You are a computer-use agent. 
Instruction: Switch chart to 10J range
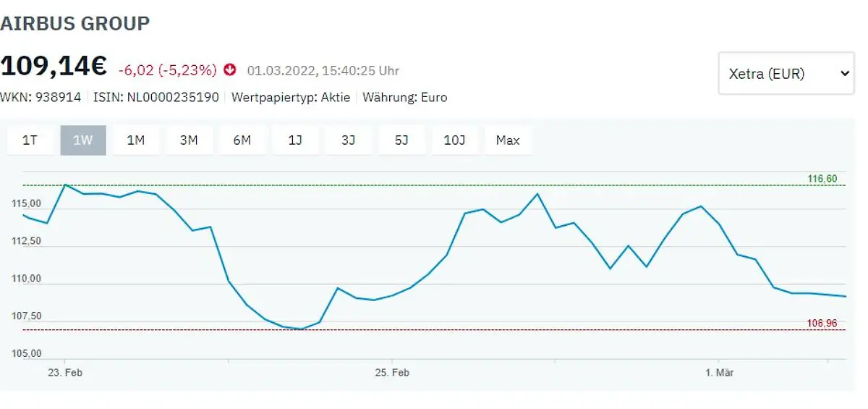click(x=454, y=140)
